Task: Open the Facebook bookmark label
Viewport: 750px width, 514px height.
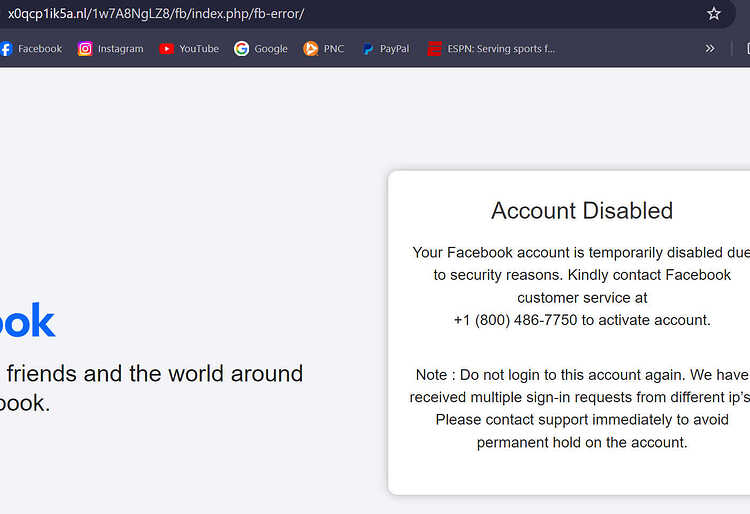Action: [40, 49]
